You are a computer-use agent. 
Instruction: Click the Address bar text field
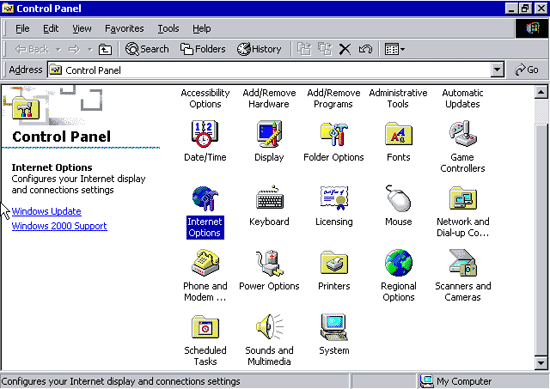[269, 70]
